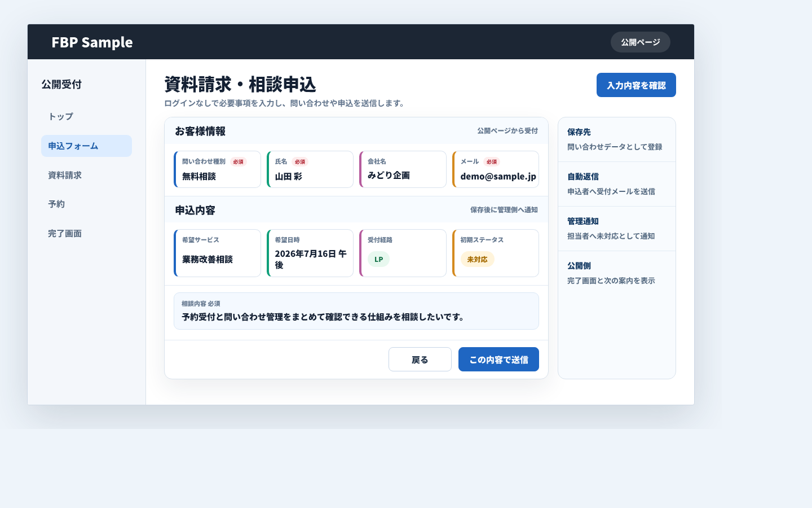The width and height of the screenshot is (812, 508).
Task: Click the 公開ページ button in header
Action: point(640,42)
